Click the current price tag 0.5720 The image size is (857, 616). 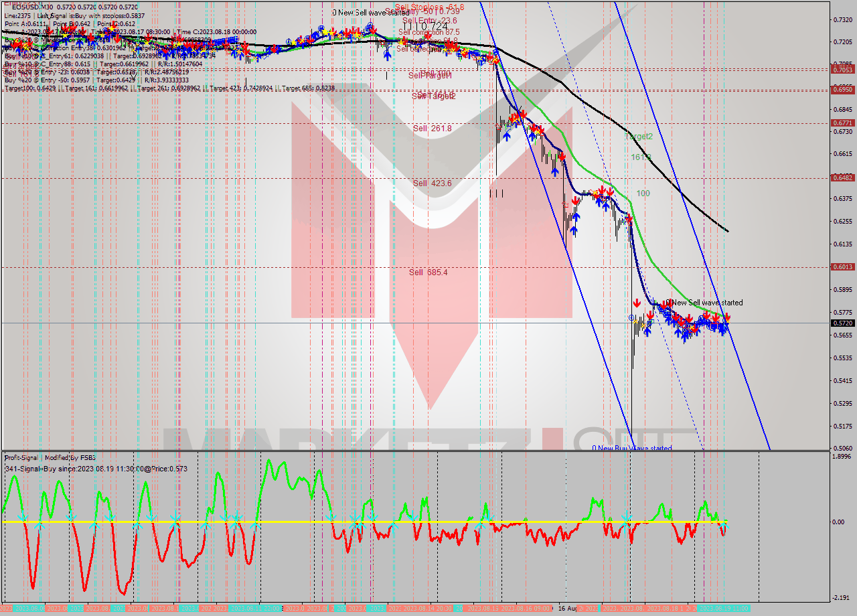(842, 323)
